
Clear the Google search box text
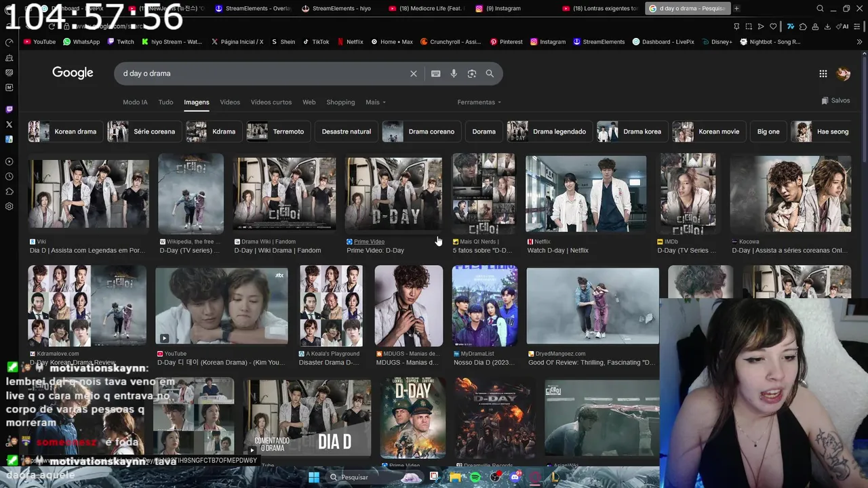[414, 73]
